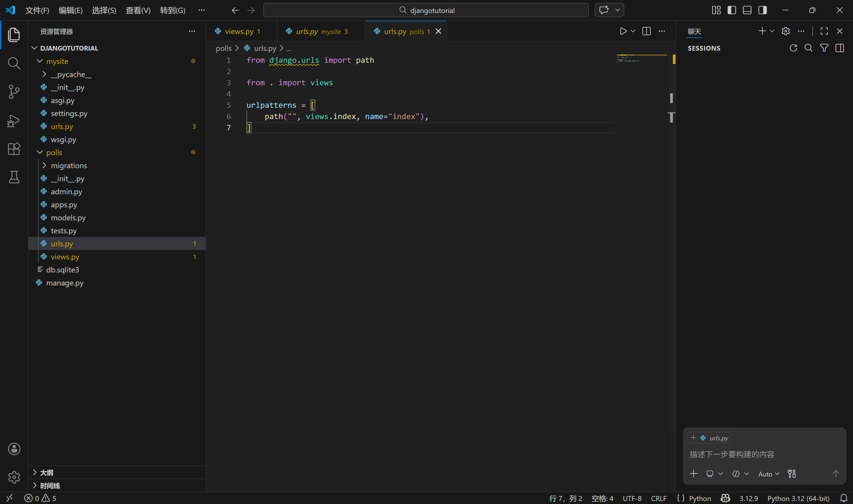Filter the chat sessions
The image size is (853, 504).
pyautogui.click(x=824, y=48)
